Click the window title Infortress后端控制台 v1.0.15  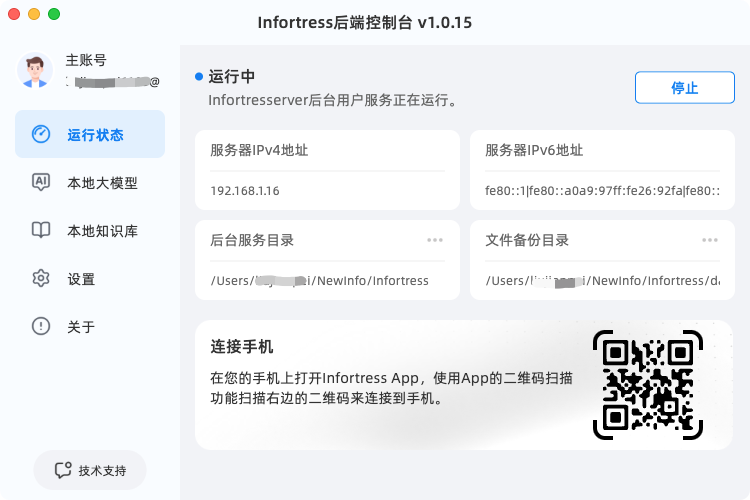tap(364, 22)
